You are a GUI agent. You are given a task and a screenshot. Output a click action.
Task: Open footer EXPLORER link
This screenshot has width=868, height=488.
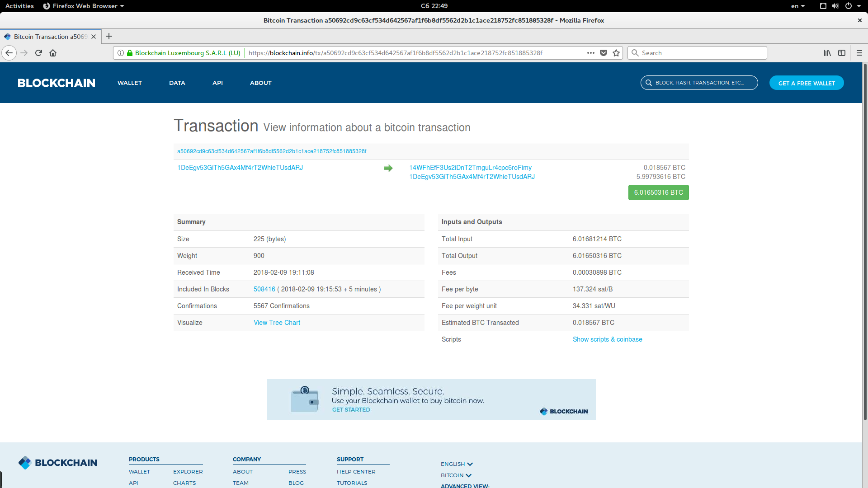pyautogui.click(x=188, y=472)
